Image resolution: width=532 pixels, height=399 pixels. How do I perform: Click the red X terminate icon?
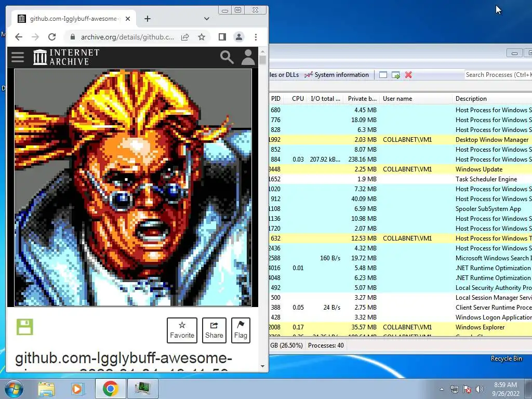[408, 75]
